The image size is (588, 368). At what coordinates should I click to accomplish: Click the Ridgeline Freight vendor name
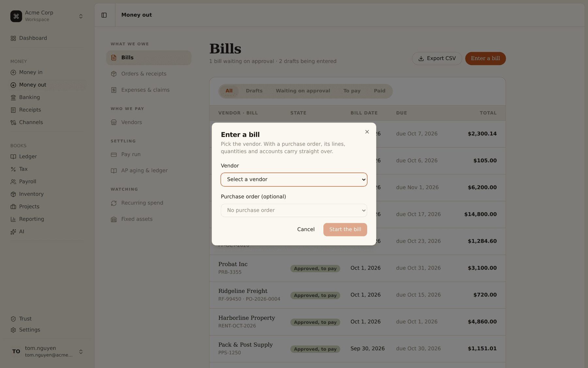click(243, 291)
